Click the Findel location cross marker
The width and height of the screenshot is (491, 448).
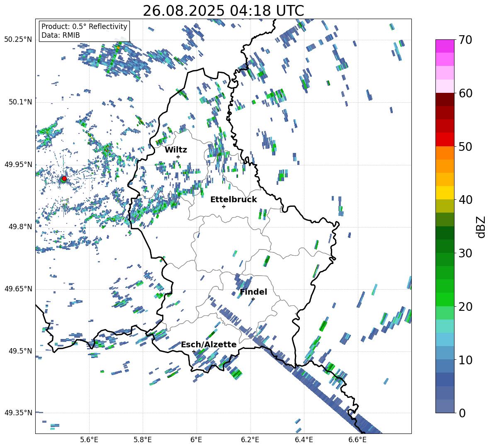253,299
